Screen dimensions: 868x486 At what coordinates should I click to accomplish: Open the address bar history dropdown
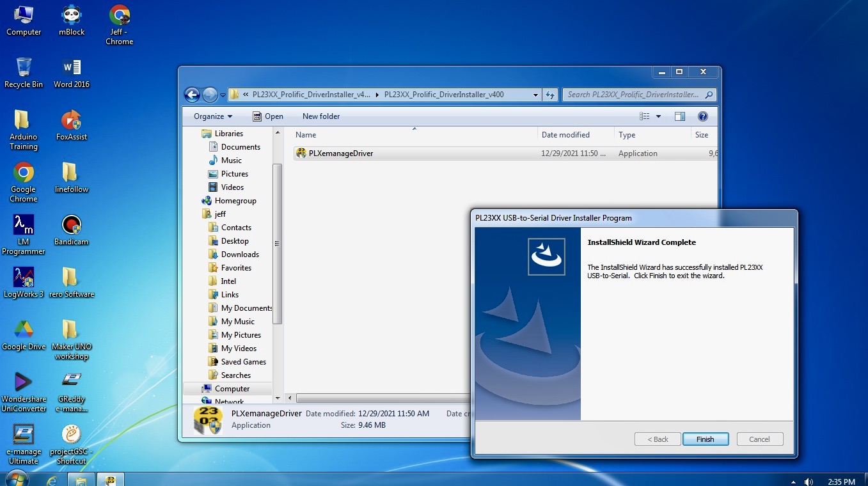(x=535, y=95)
